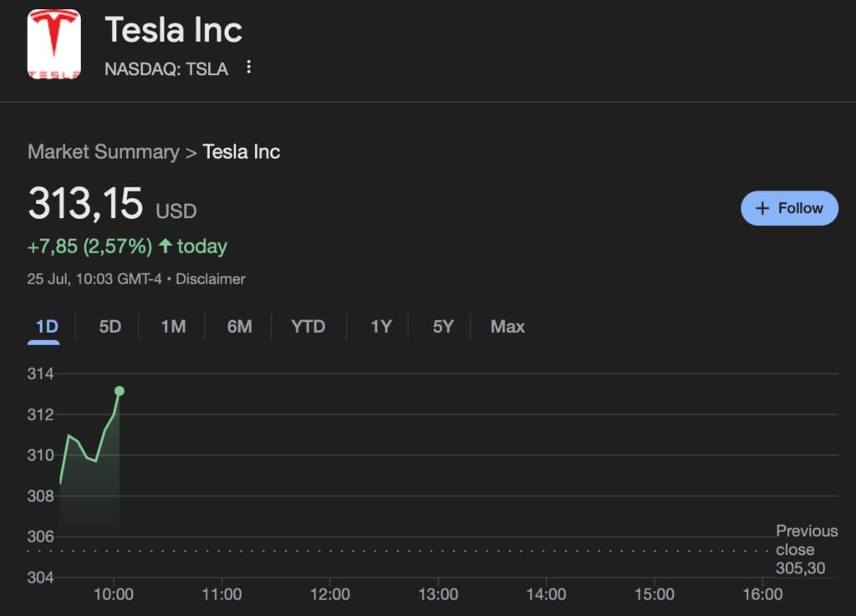This screenshot has height=616, width=856.
Task: Click the Previous close label on the chart
Action: pyautogui.click(x=806, y=549)
